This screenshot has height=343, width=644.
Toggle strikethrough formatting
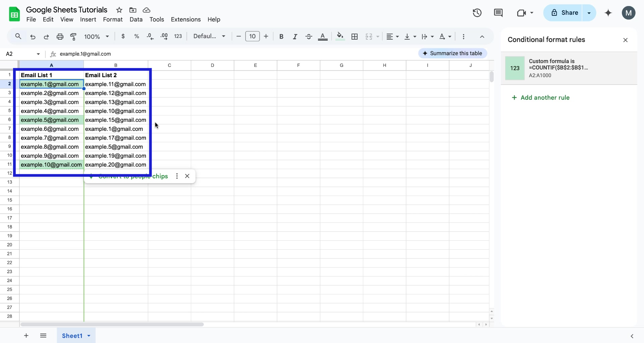pos(309,37)
